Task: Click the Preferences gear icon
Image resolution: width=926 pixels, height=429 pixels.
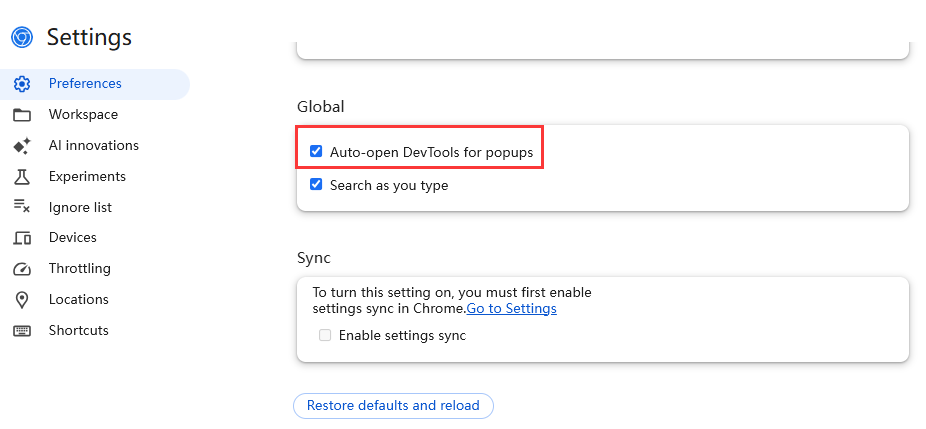Action: pyautogui.click(x=22, y=84)
